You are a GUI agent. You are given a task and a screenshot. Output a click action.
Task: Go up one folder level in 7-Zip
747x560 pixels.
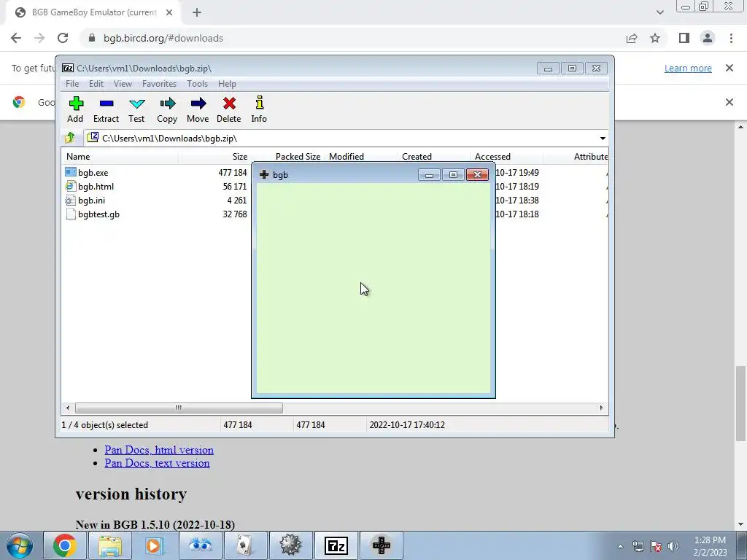click(70, 138)
